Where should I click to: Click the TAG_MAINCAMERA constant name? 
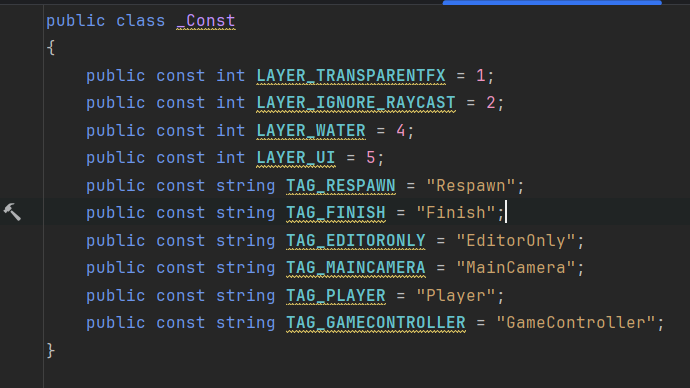(x=356, y=268)
